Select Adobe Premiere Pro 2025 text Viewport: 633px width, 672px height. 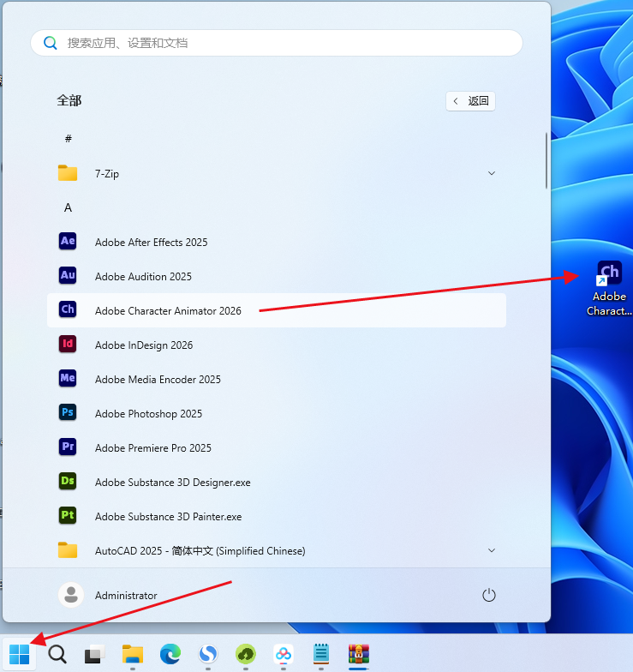click(152, 447)
